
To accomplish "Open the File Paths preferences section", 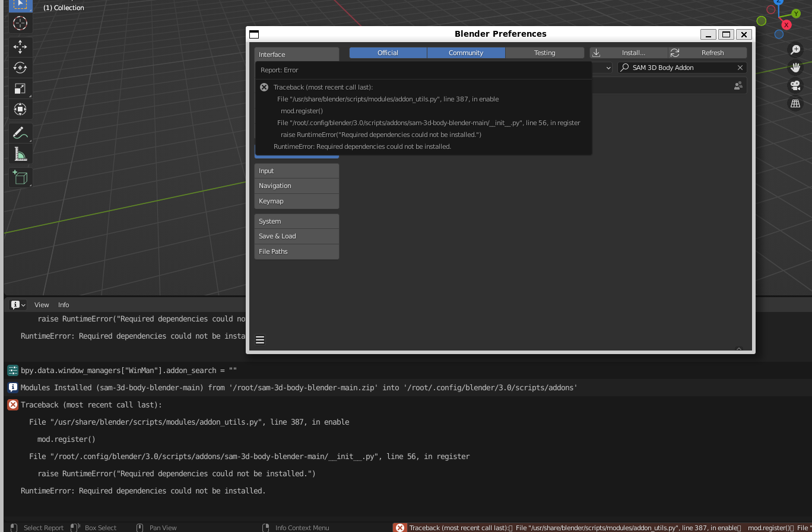I will click(297, 251).
